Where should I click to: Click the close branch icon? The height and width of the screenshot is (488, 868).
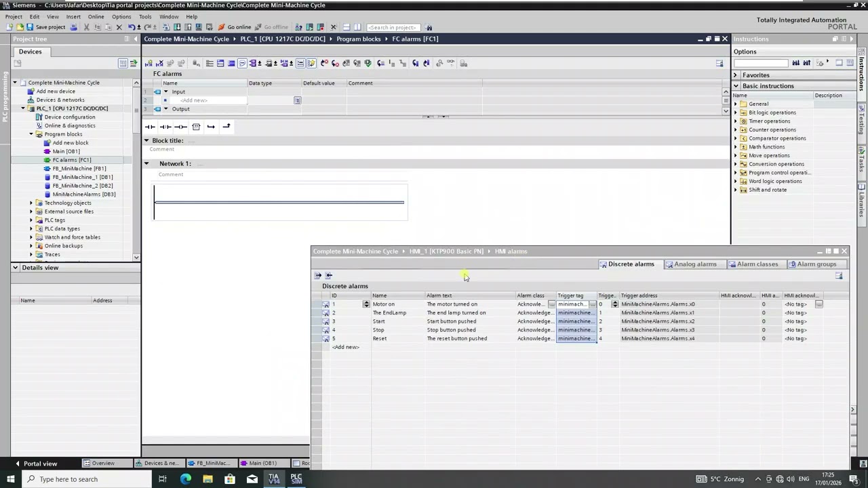coord(226,127)
